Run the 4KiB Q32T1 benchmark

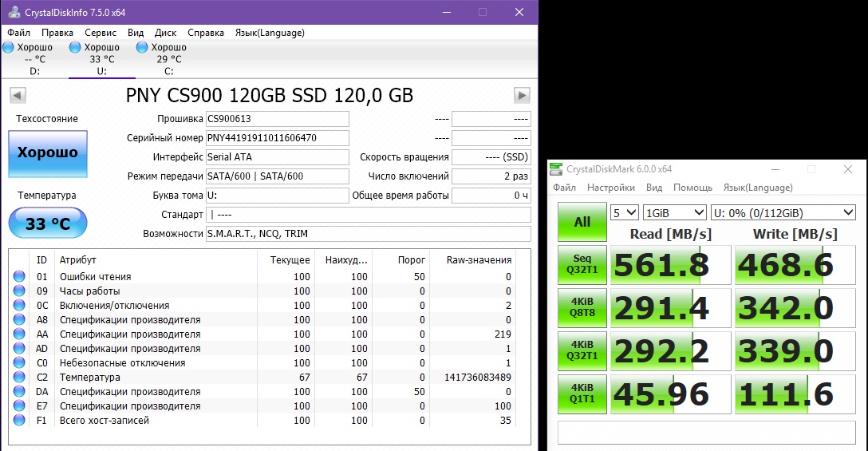coord(582,350)
